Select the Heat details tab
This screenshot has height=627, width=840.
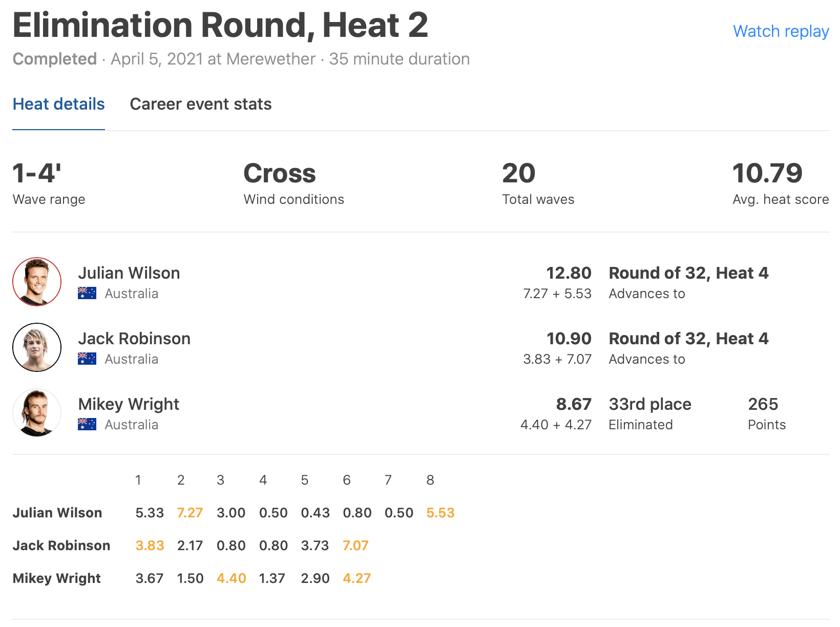pyautogui.click(x=58, y=104)
